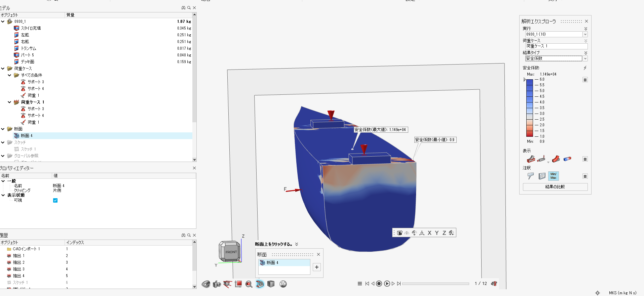Select 抽出 3 in the history list
The width and height of the screenshot is (644, 296).
pos(19,269)
